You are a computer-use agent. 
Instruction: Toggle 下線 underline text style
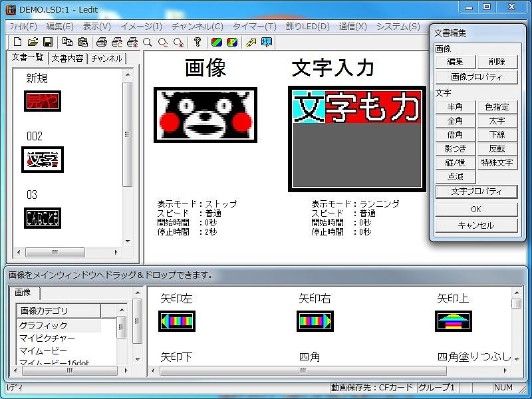(x=497, y=135)
